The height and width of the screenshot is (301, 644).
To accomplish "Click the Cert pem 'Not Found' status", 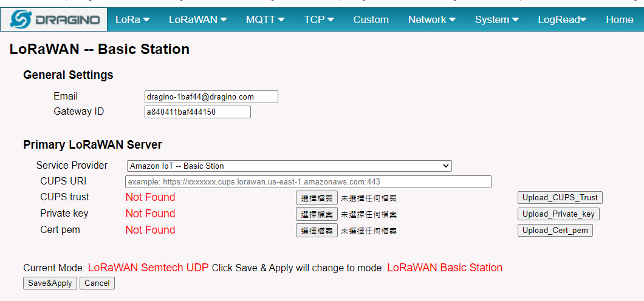I will (150, 230).
